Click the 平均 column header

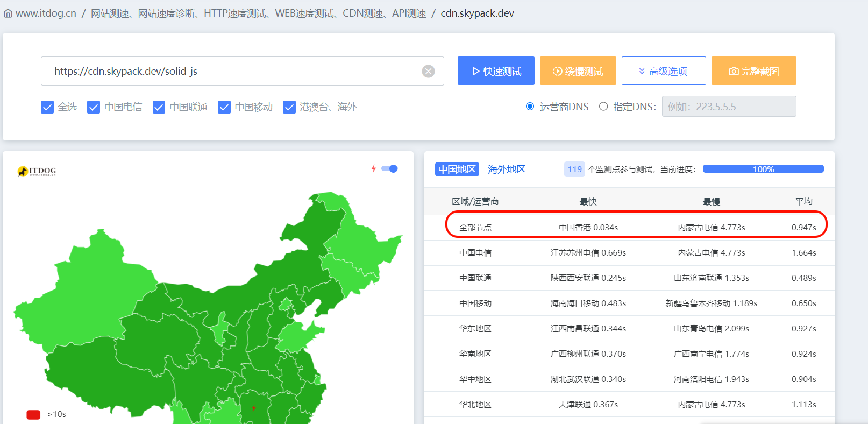point(804,201)
